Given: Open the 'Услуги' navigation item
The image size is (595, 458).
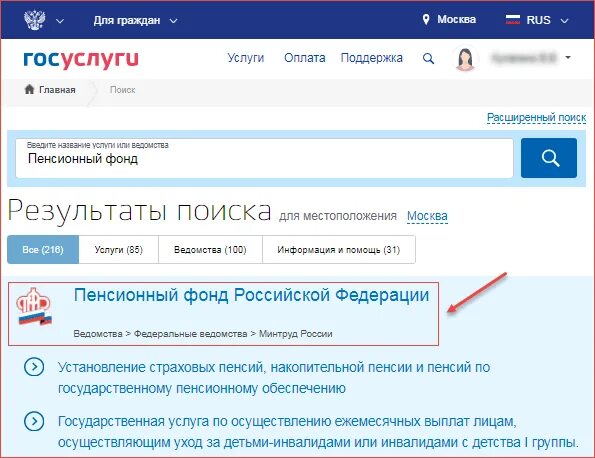Looking at the screenshot, I should pyautogui.click(x=246, y=58).
